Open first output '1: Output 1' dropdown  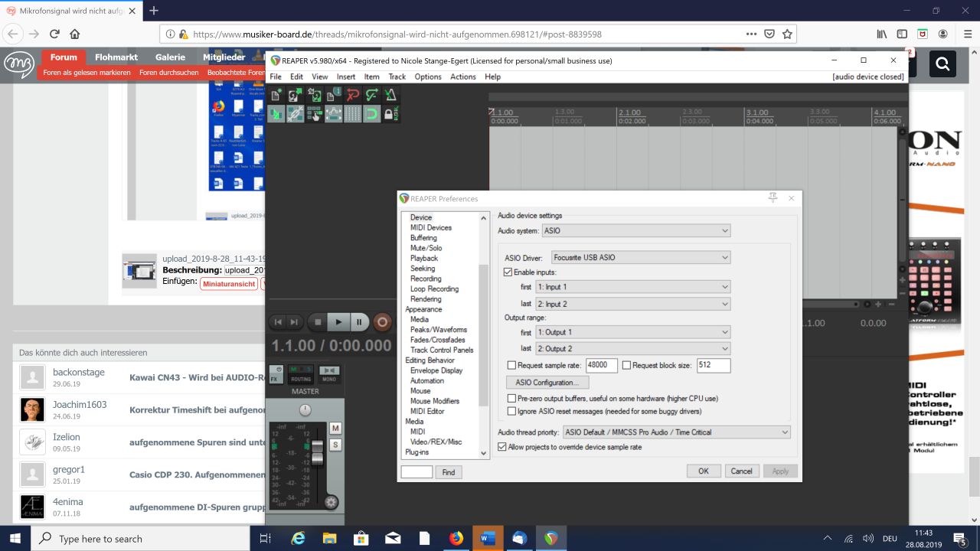point(633,332)
